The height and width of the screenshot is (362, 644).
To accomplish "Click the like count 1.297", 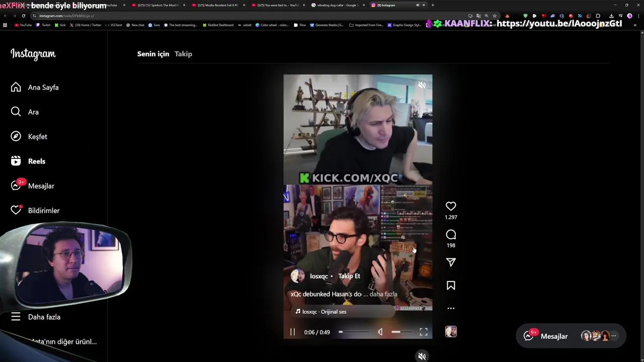I will click(x=451, y=217).
